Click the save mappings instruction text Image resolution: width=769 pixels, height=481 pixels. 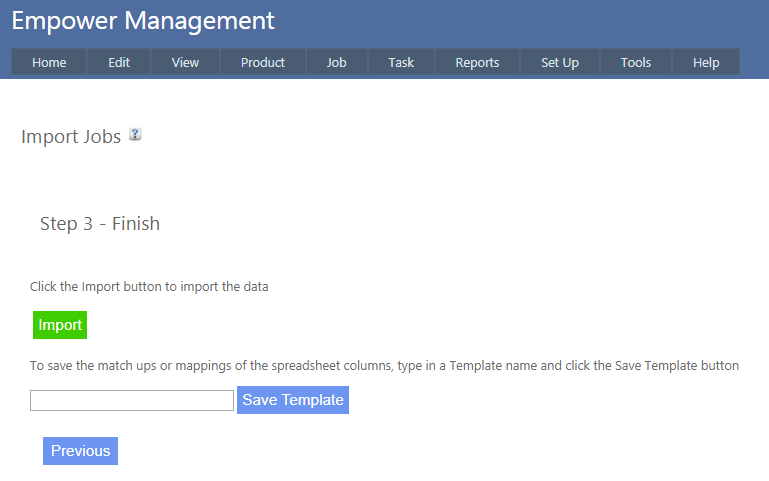(384, 366)
